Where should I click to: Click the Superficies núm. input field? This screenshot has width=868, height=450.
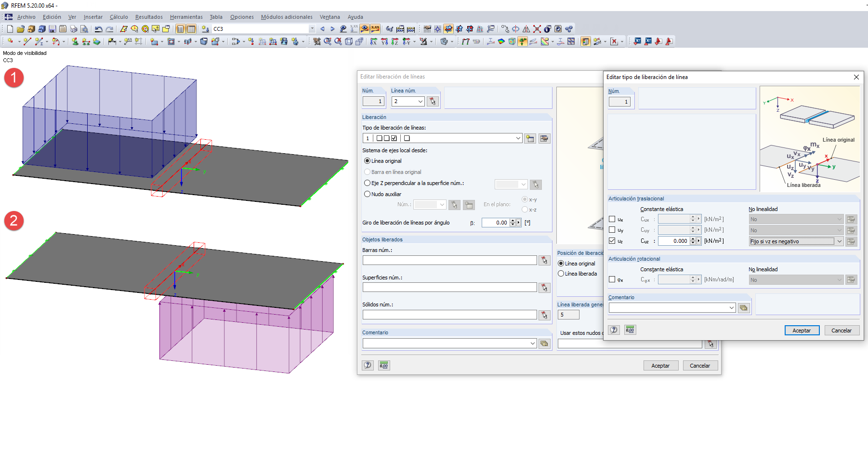(450, 288)
